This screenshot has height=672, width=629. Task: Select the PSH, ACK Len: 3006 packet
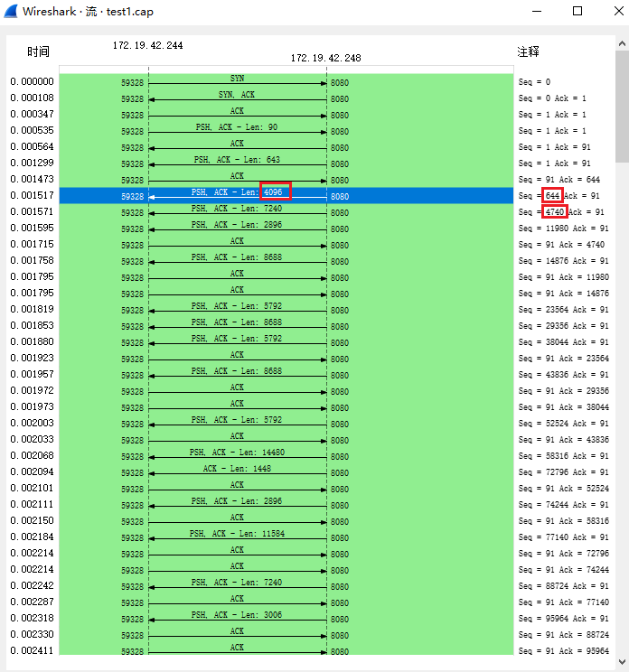coord(237,618)
